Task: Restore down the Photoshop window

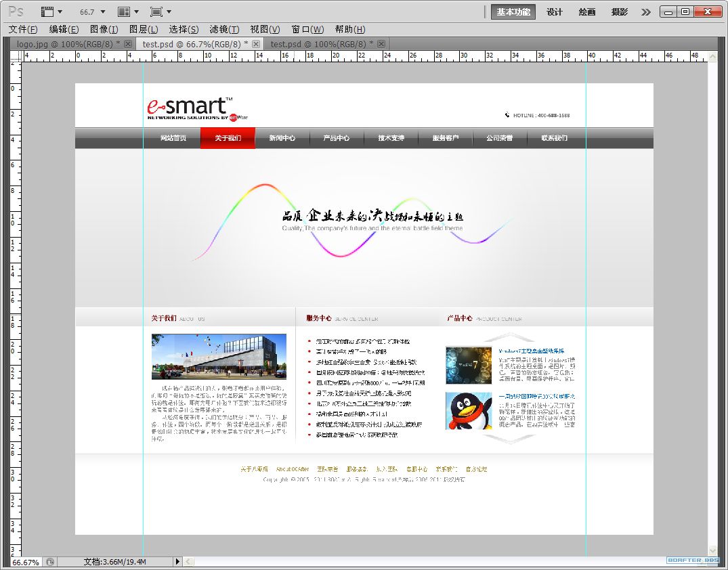Action: [x=685, y=12]
